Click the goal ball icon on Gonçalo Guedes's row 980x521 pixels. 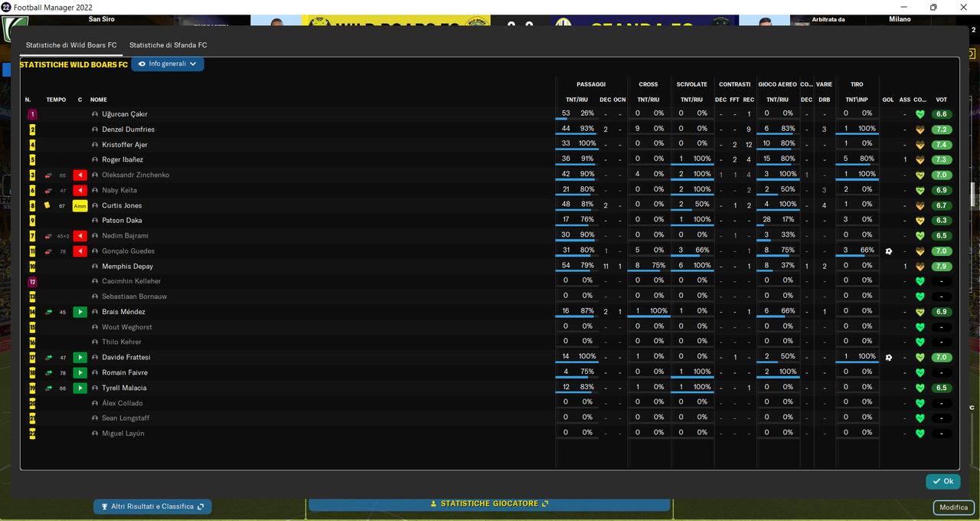(x=888, y=251)
